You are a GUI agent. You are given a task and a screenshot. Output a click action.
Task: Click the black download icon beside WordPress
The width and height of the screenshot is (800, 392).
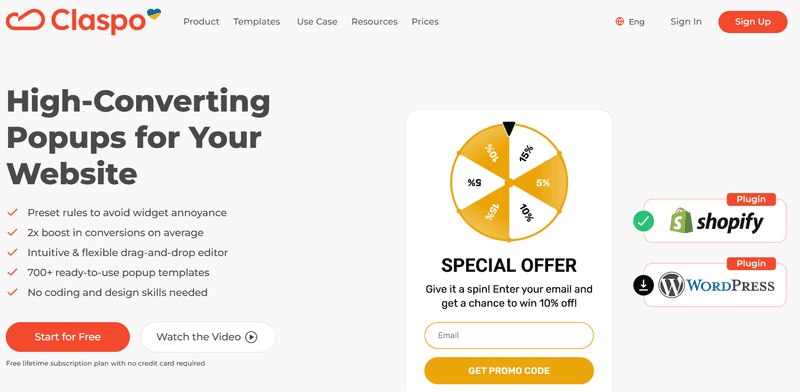pyautogui.click(x=643, y=285)
